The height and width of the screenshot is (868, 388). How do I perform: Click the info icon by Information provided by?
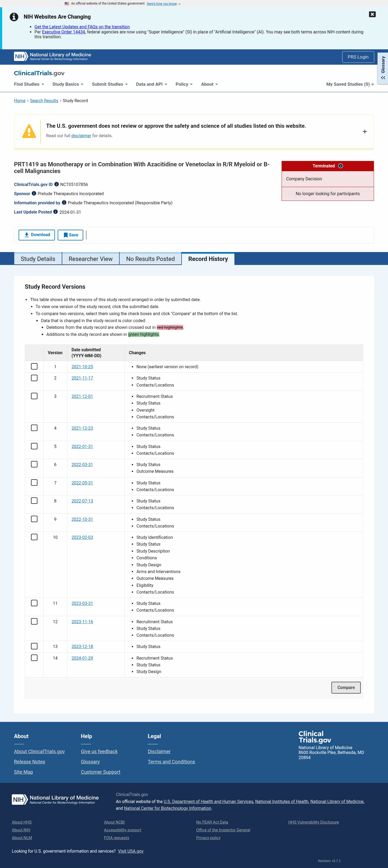pyautogui.click(x=64, y=202)
